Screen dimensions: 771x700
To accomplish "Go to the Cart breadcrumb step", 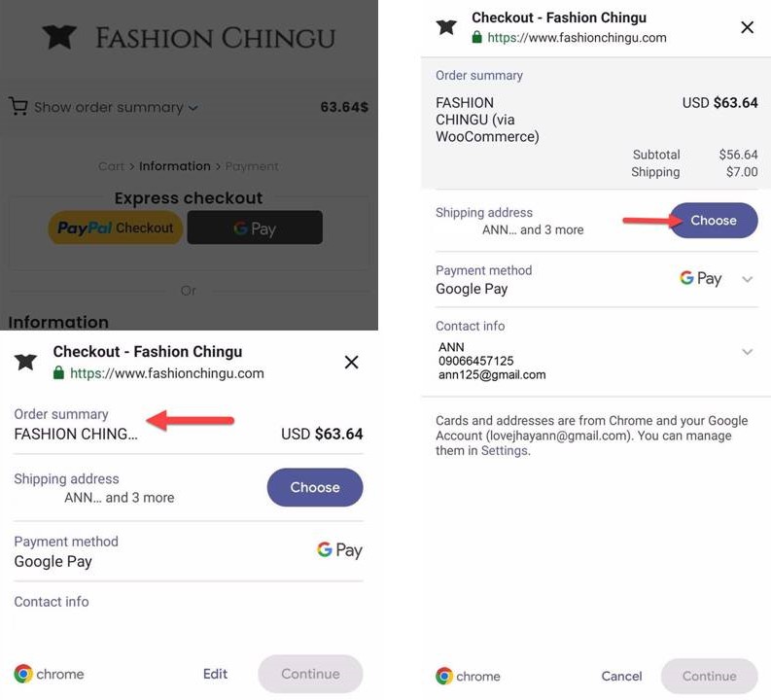I will pyautogui.click(x=111, y=166).
